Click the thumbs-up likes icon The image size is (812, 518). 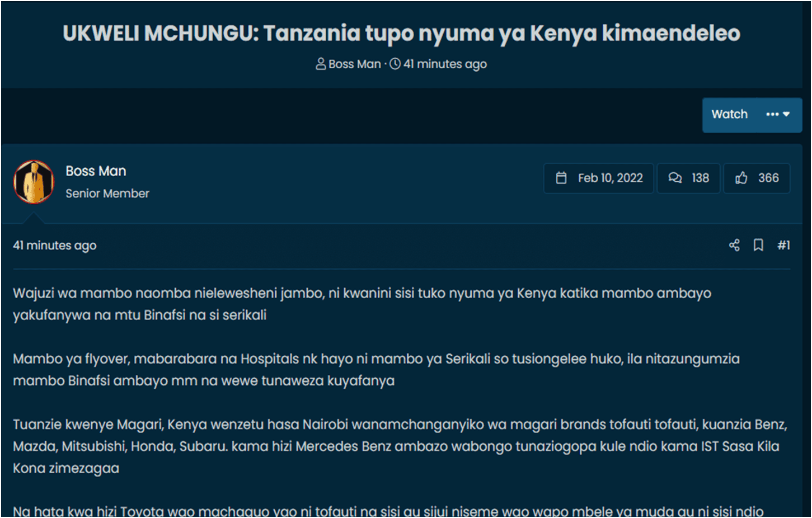[x=741, y=178]
